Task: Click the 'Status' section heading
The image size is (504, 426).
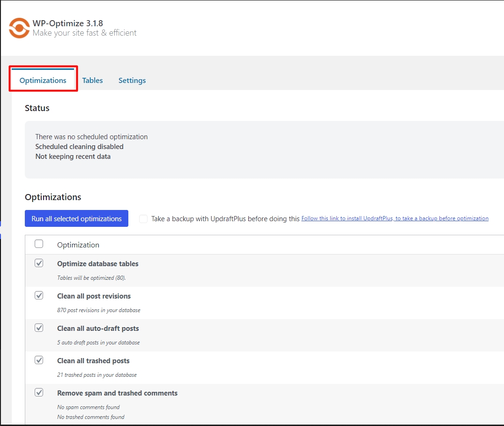Action: coord(37,108)
